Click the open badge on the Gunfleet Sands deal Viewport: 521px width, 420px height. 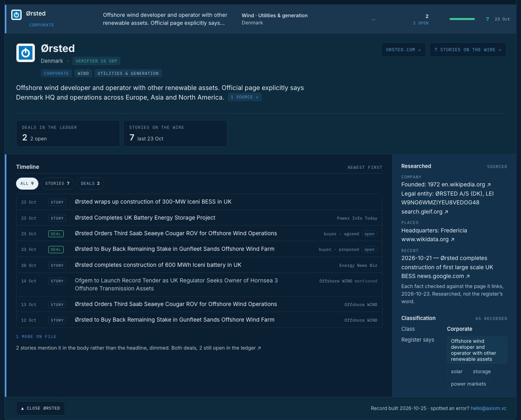pos(369,249)
